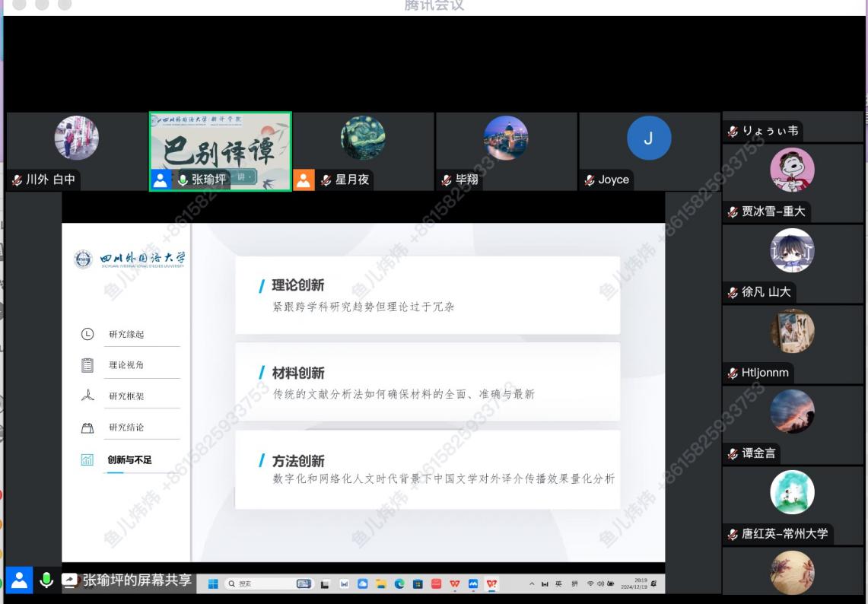Image resolution: width=868 pixels, height=604 pixels.
Task: Click the taskbar search box in shared screen
Action: [x=259, y=584]
